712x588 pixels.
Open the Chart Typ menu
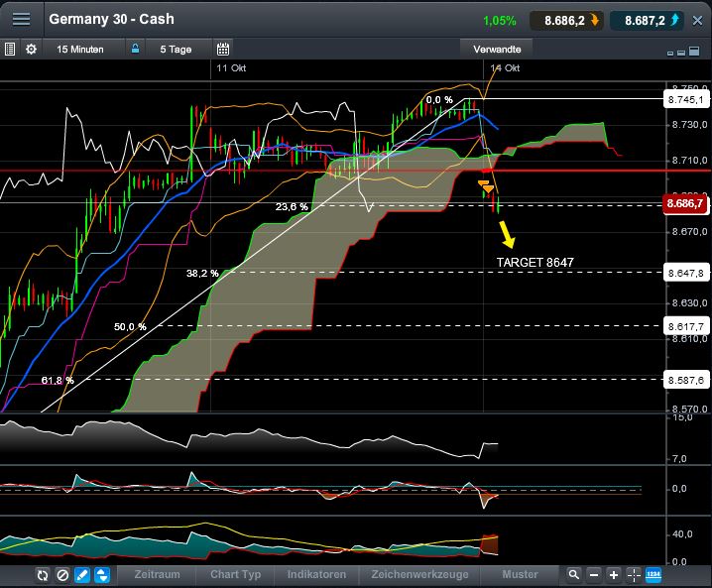(236, 574)
